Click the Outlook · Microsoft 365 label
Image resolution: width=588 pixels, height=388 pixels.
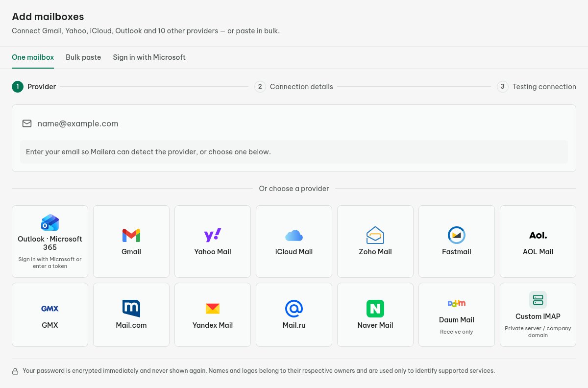point(50,243)
